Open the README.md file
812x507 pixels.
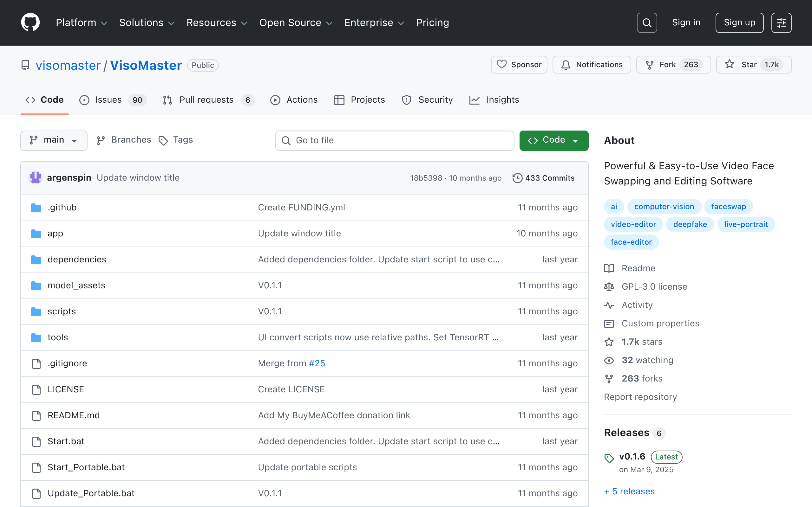[x=74, y=415]
